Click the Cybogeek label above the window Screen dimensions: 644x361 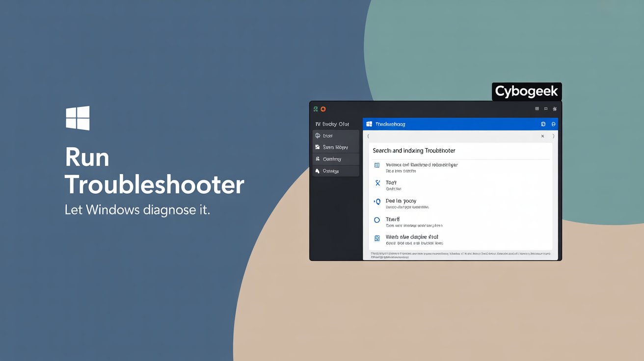coord(527,92)
